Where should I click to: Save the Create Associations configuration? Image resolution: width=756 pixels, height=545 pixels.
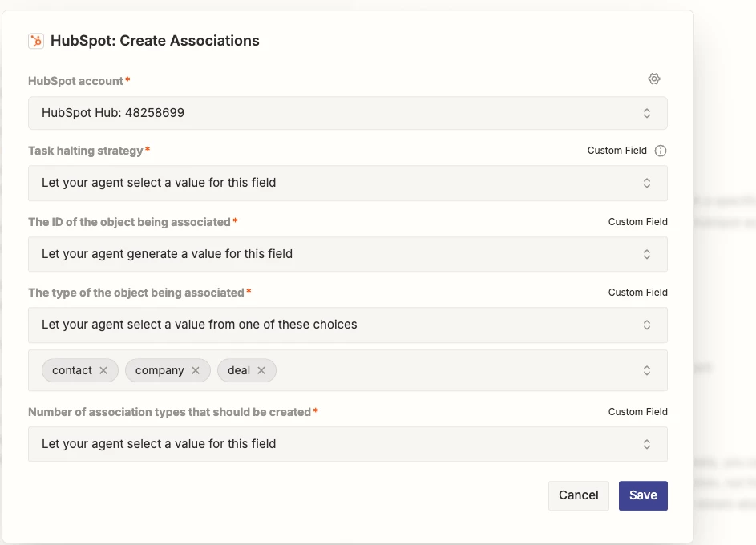coord(643,495)
